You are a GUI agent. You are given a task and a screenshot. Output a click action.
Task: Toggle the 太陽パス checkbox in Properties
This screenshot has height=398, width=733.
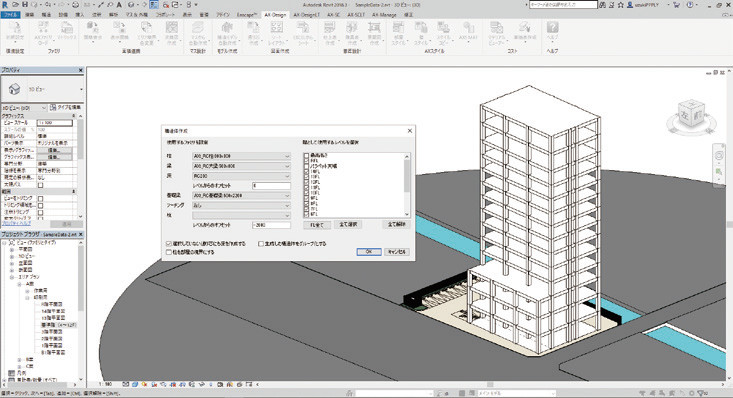coord(41,185)
